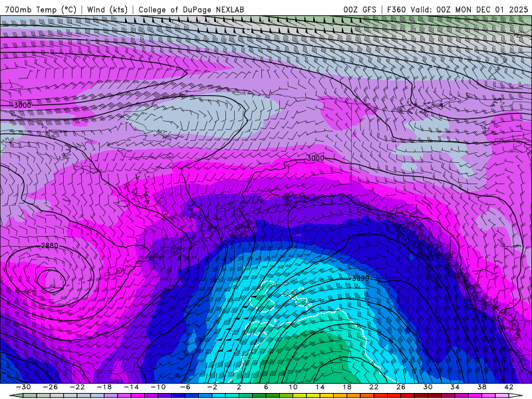532x399 pixels.
Task: Click the 700mb Temp (°C) title text
Action: [41, 9]
